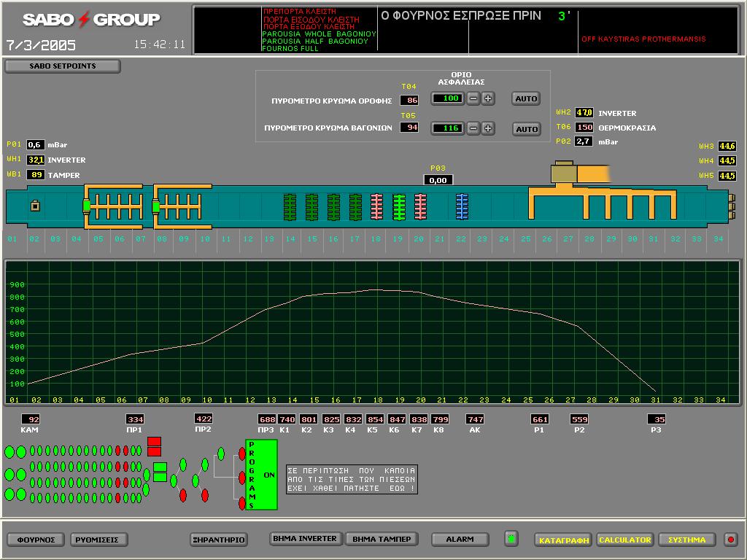Image resolution: width=747 pixels, height=560 pixels.
Task: Click the upper red square indicator under ΠΡ1
Action: coord(155,442)
